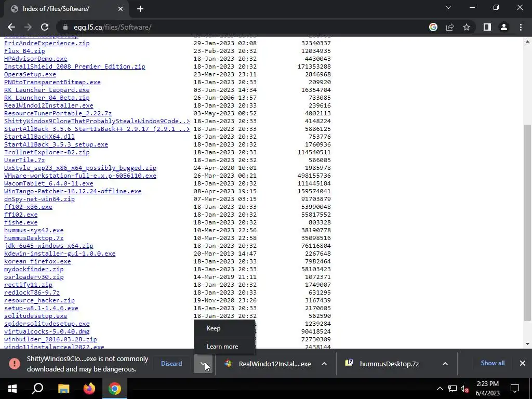Image resolution: width=532 pixels, height=399 pixels.
Task: Reload the page with the refresh icon
Action: coord(45,27)
